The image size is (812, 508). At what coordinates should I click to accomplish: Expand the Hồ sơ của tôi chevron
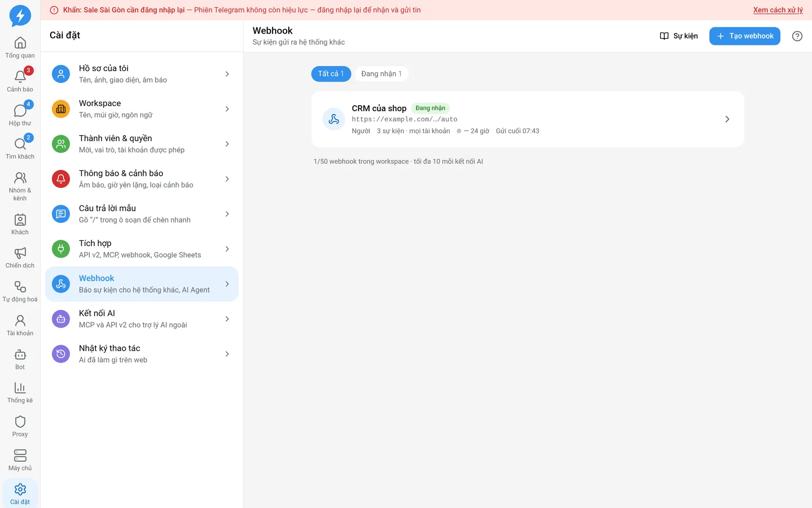tap(227, 74)
